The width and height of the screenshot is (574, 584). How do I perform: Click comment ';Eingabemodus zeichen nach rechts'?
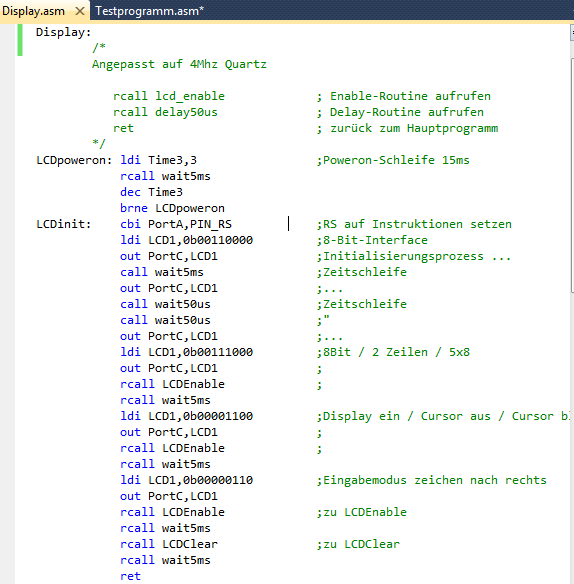pyautogui.click(x=431, y=480)
